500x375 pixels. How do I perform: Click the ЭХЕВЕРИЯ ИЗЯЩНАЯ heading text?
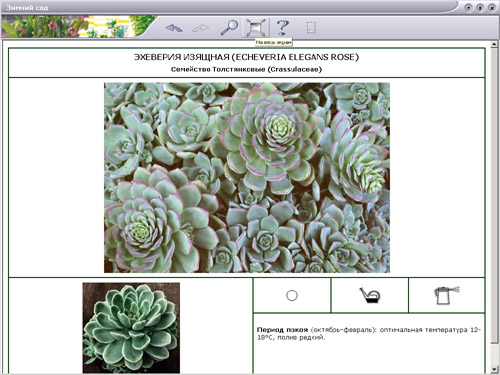(246, 57)
